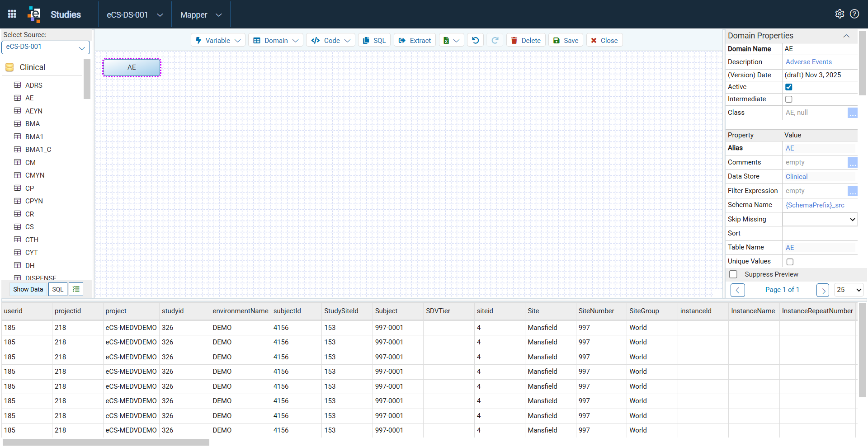Open Filter Expression ellipsis editor button
The width and height of the screenshot is (868, 447).
(852, 191)
